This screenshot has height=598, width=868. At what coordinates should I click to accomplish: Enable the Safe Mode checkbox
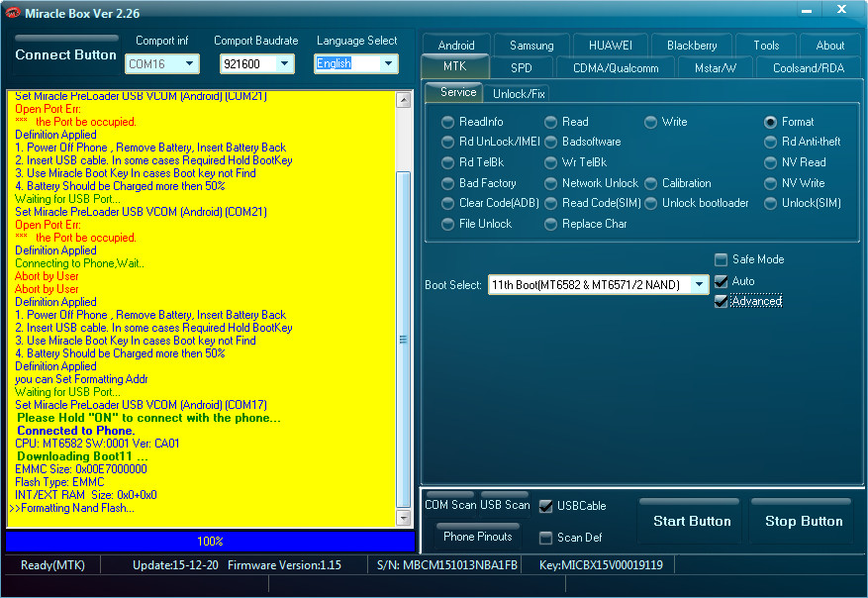pyautogui.click(x=721, y=259)
